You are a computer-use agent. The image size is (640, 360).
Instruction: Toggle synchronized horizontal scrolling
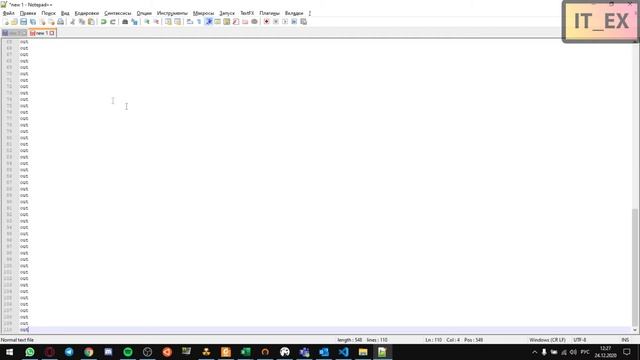[x=178, y=22]
